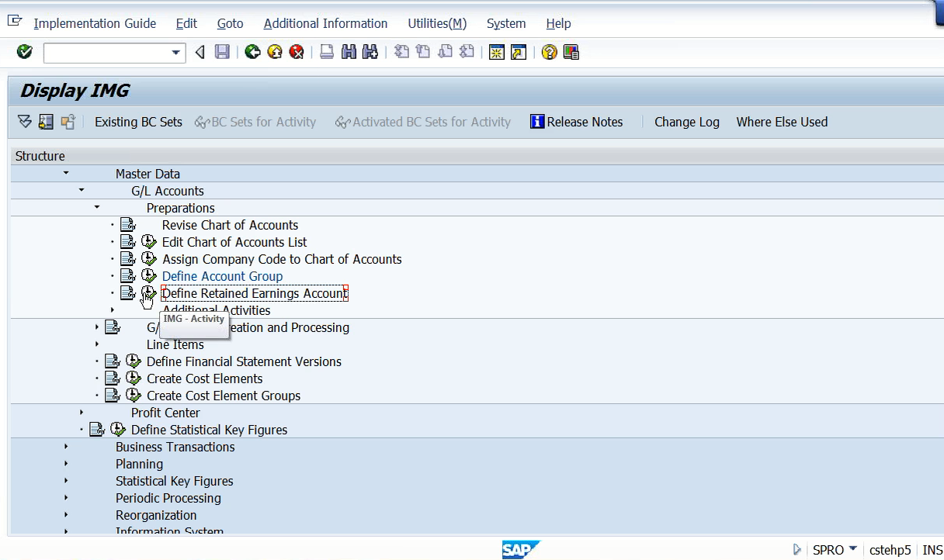944x560 pixels.
Task: Expand the Periodic Processing node
Action: tap(66, 497)
